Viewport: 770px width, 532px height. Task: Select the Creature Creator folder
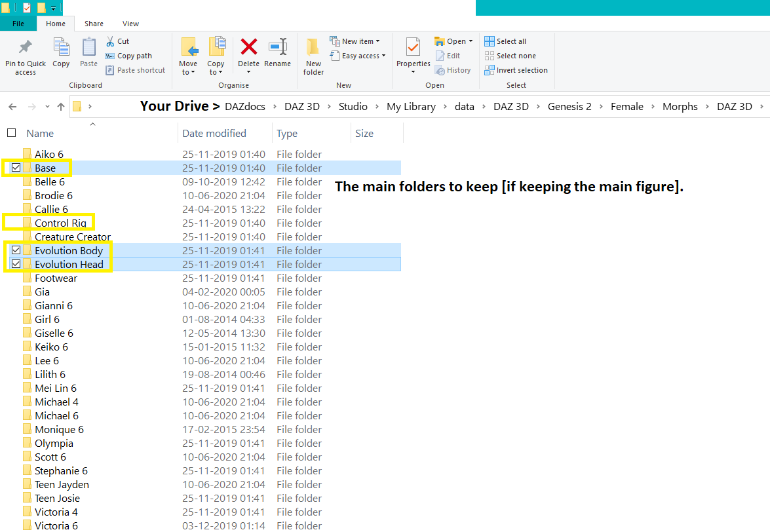(73, 237)
